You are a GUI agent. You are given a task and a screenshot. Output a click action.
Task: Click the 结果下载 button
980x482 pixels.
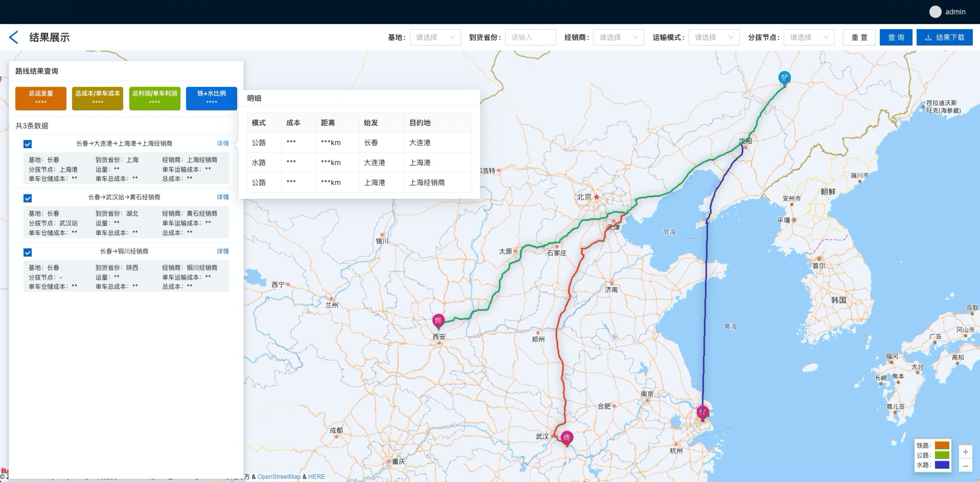pyautogui.click(x=945, y=37)
